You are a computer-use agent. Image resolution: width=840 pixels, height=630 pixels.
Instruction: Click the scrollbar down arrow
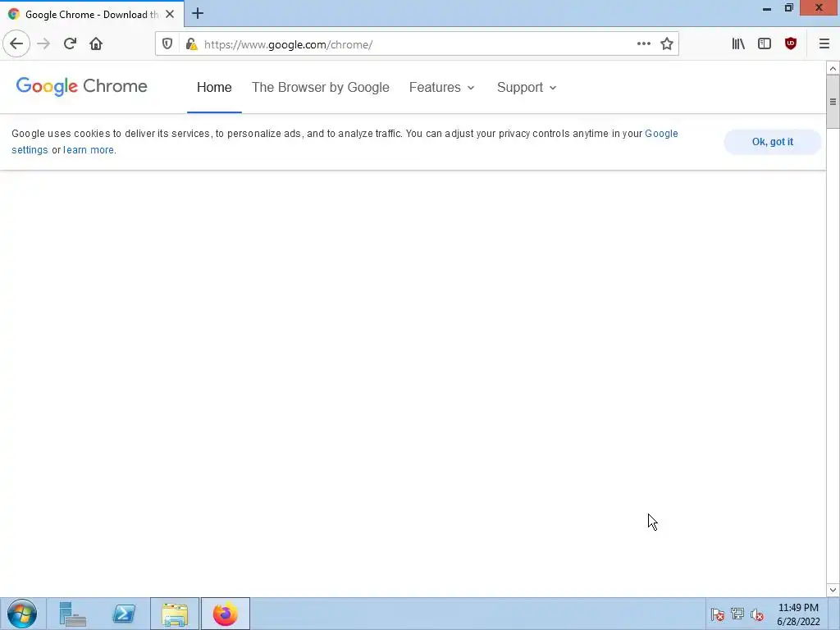tap(833, 590)
